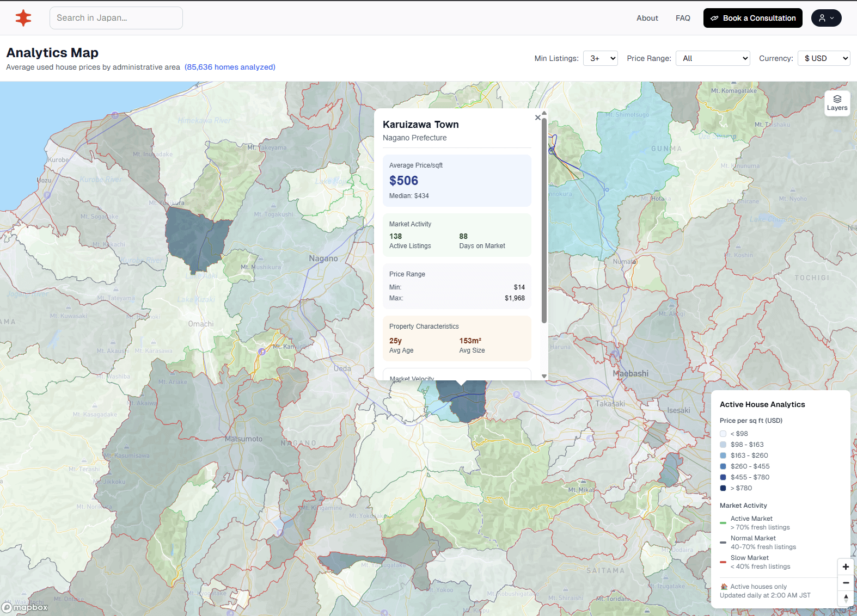
Task: Reset map bearing with the compass button
Action: tap(846, 598)
